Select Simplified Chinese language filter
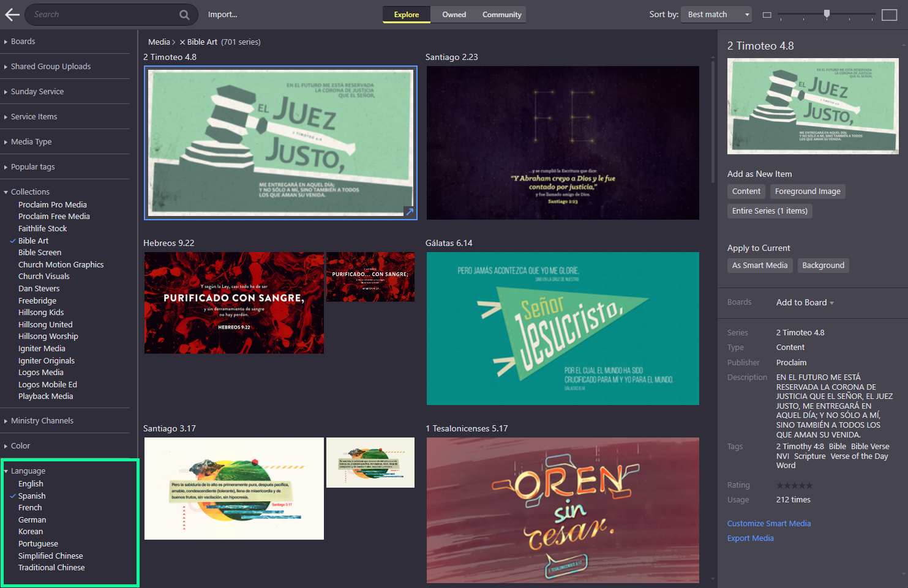Screen dimensions: 908x588 [50, 556]
